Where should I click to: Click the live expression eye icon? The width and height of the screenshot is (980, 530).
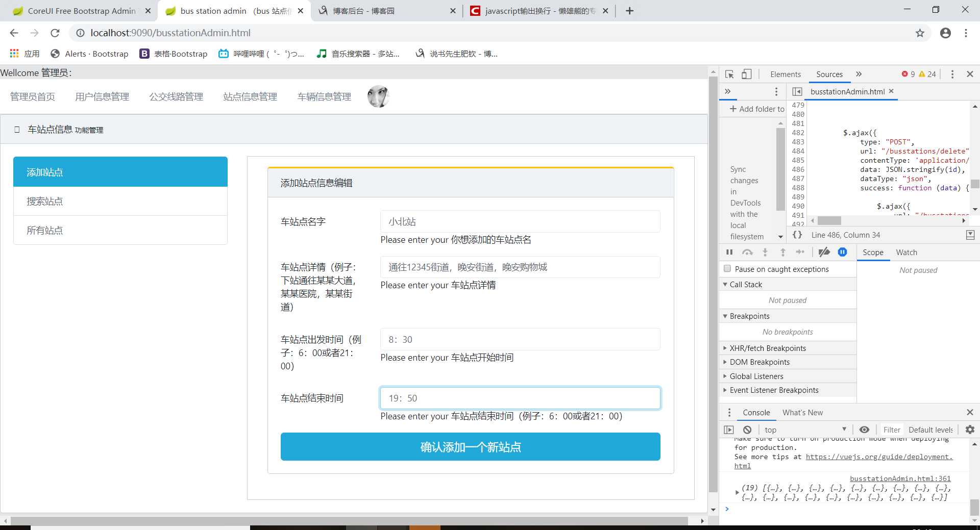point(864,430)
